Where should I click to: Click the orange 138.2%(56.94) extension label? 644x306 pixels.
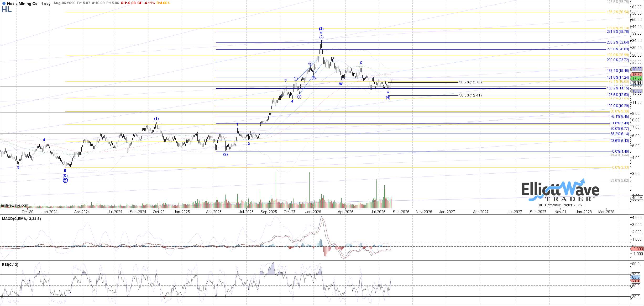[618, 12]
